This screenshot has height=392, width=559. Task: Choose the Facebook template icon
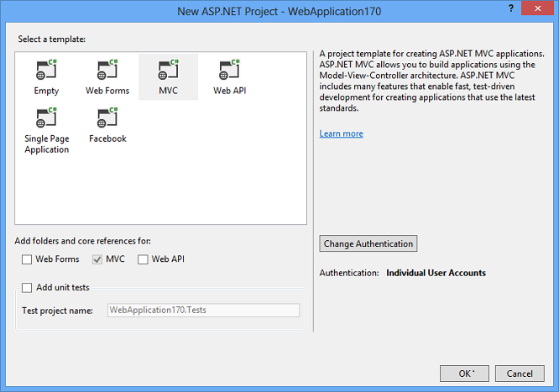107,118
